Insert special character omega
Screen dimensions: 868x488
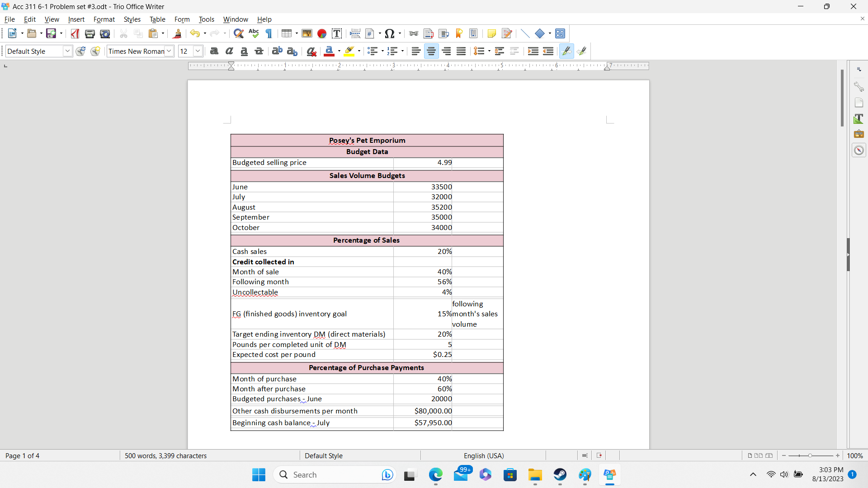390,33
